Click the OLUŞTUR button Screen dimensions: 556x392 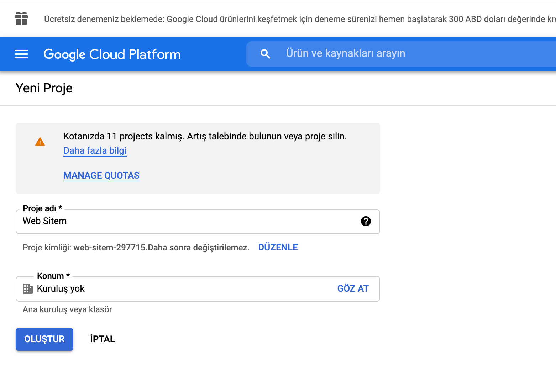pos(44,339)
